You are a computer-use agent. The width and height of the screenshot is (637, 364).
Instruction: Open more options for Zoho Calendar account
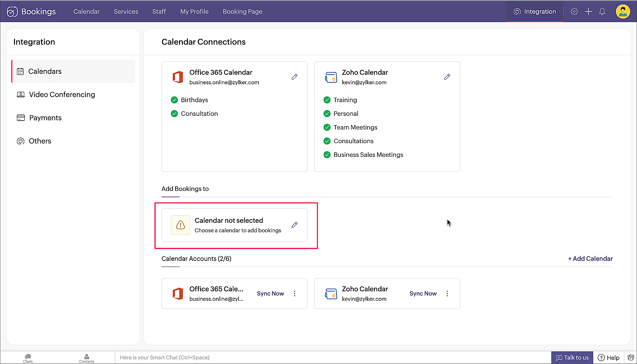click(447, 293)
